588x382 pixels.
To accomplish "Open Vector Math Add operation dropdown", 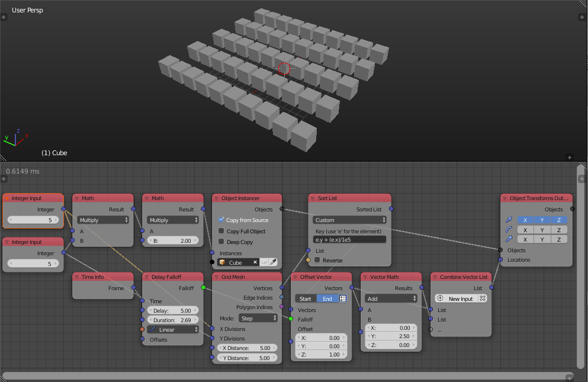I will (391, 298).
